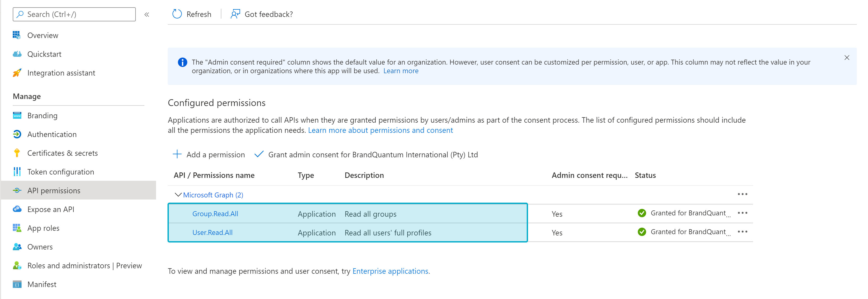Click the plus icon for Add a permission
Image resolution: width=868 pixels, height=299 pixels.
(x=177, y=154)
